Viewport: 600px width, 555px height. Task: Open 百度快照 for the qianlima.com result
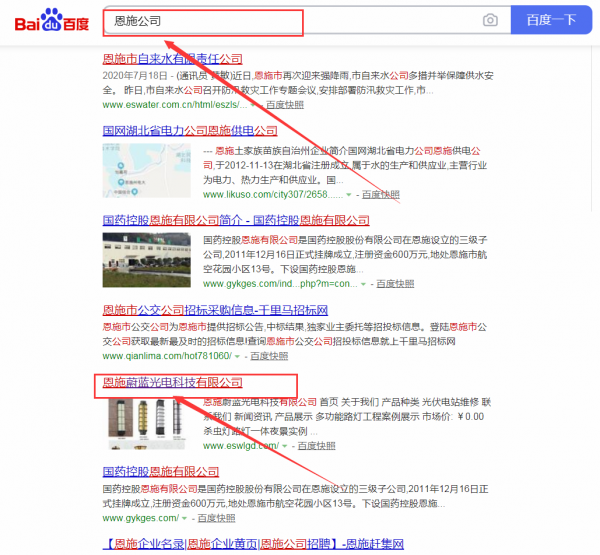(268, 356)
